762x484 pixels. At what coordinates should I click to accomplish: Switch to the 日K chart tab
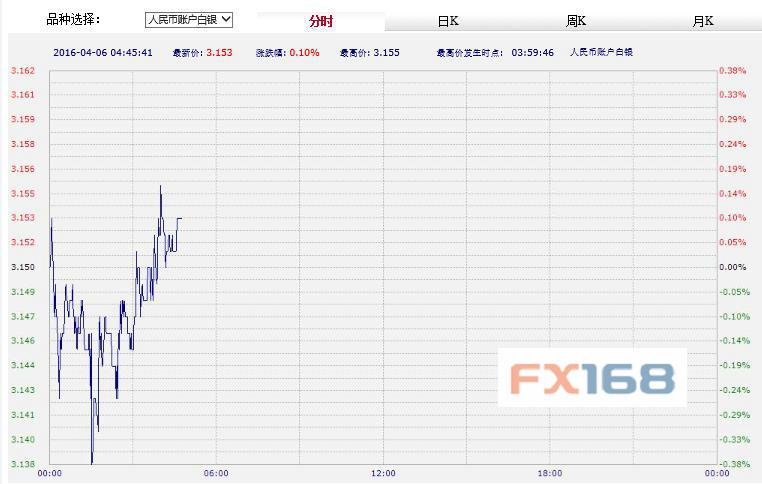coord(448,21)
